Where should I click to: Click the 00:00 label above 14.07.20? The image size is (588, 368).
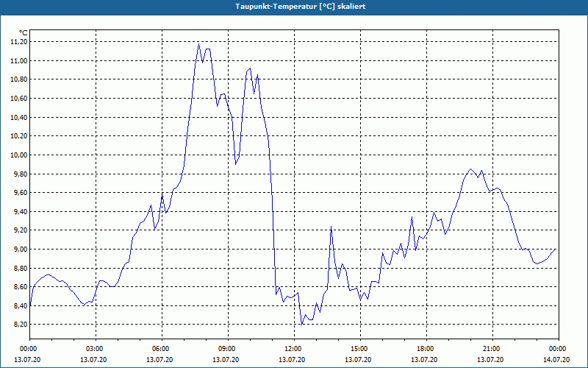point(559,348)
